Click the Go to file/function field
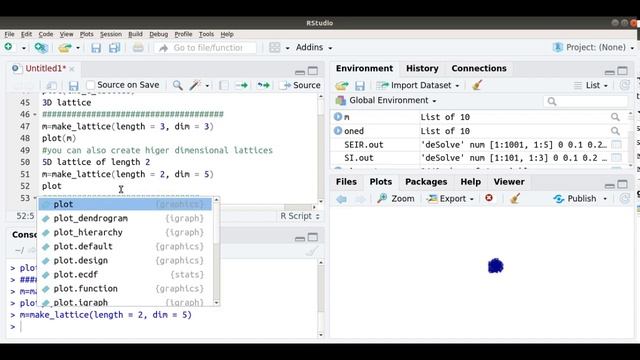The width and height of the screenshot is (640, 360). (206, 48)
